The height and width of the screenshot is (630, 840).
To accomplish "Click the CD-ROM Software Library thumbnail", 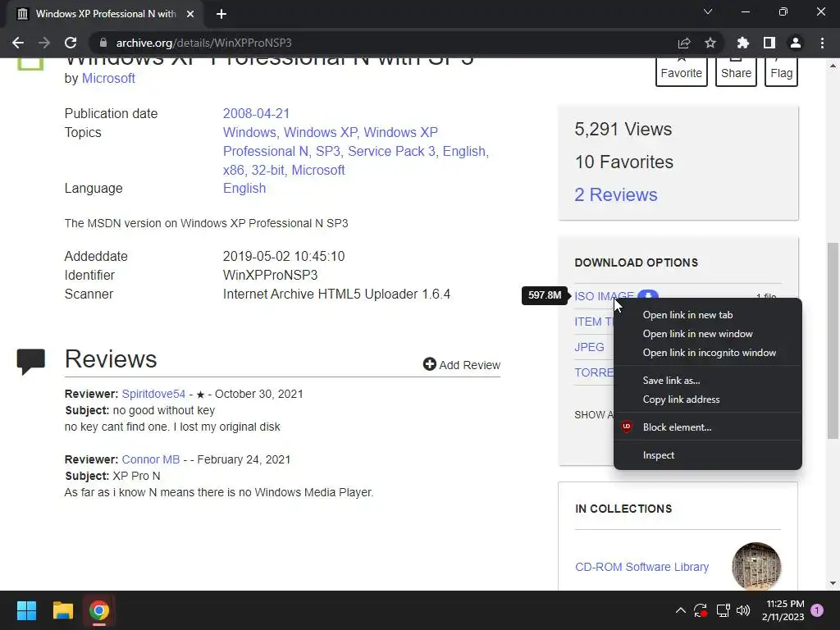I will pos(756,566).
